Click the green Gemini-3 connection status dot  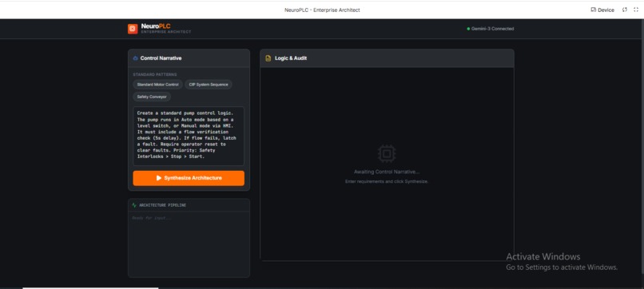point(468,29)
